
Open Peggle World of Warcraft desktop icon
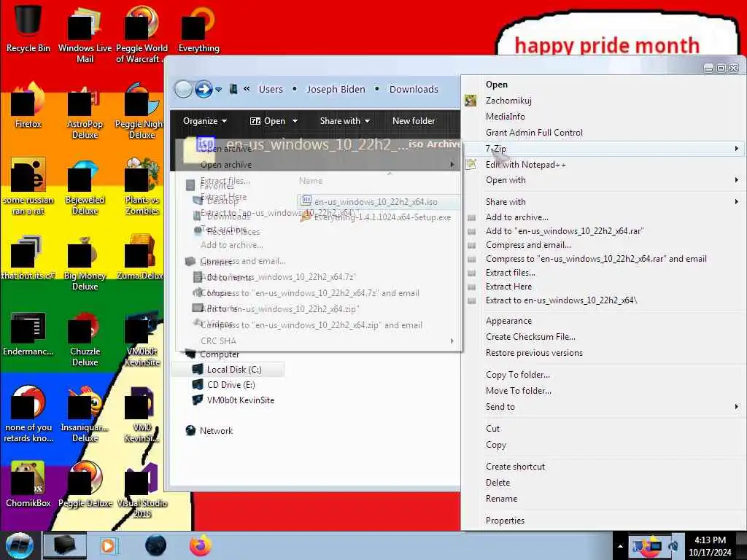(141, 34)
